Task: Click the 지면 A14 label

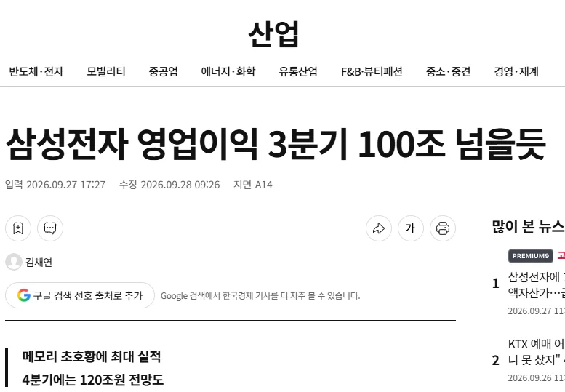Action: pos(253,185)
